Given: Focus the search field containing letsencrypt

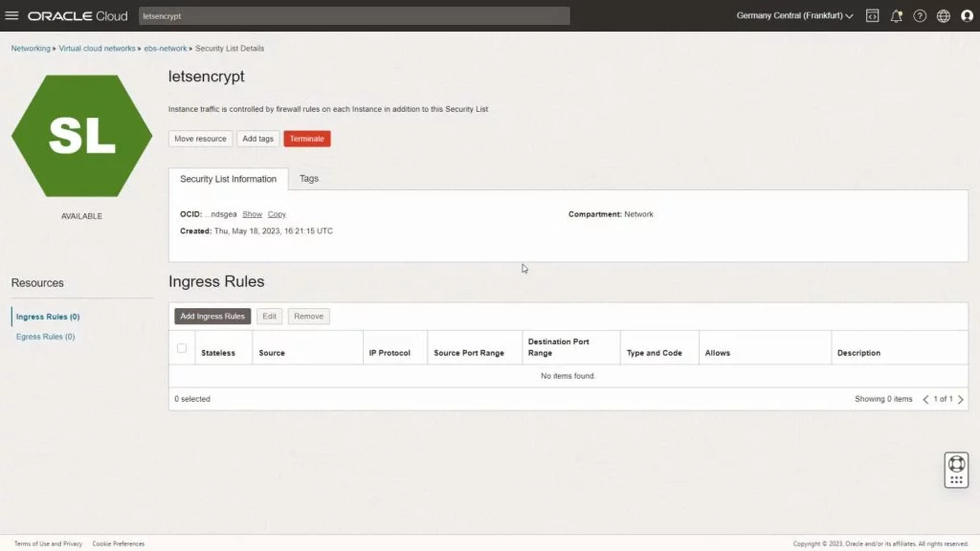Looking at the screenshot, I should click(x=354, y=16).
